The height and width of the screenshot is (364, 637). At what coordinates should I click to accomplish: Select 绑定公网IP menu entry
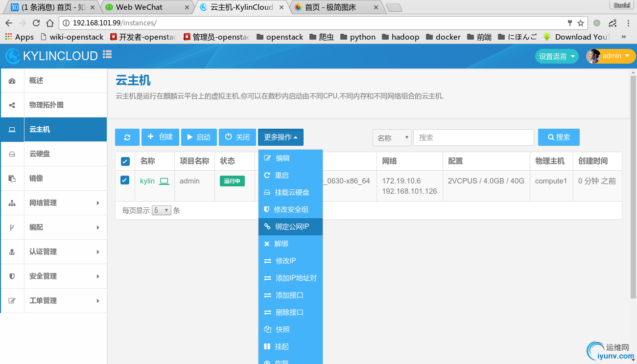(291, 227)
